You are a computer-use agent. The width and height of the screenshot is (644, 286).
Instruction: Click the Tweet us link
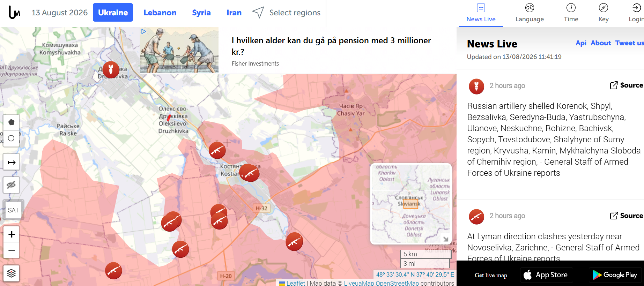[629, 43]
